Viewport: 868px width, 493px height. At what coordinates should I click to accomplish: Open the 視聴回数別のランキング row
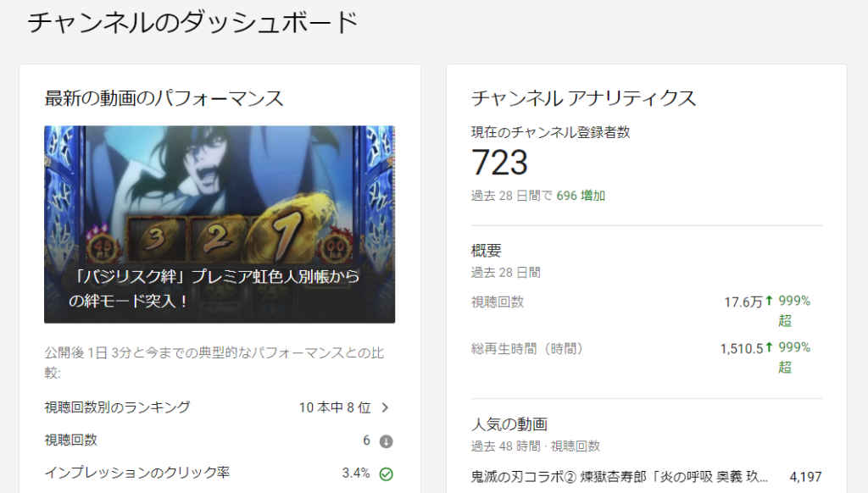click(220, 407)
